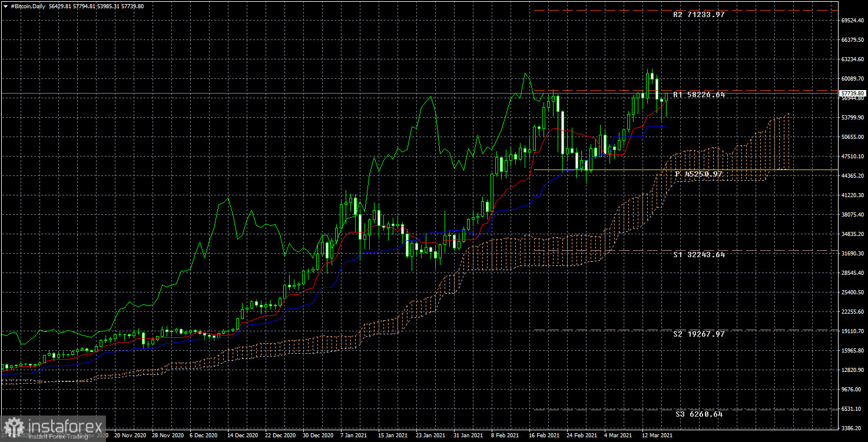Viewport: 868px width, 442px height.
Task: Click the InstaForex logo watermark
Action: coord(53,428)
